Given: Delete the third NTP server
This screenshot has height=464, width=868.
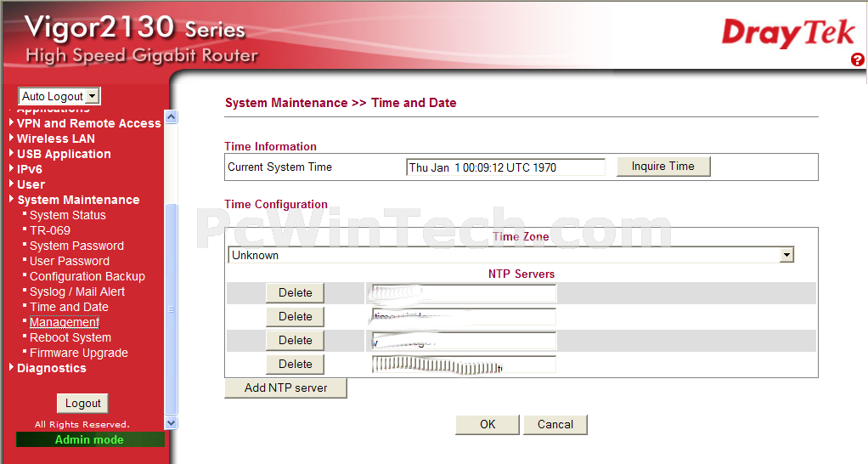Looking at the screenshot, I should point(295,341).
